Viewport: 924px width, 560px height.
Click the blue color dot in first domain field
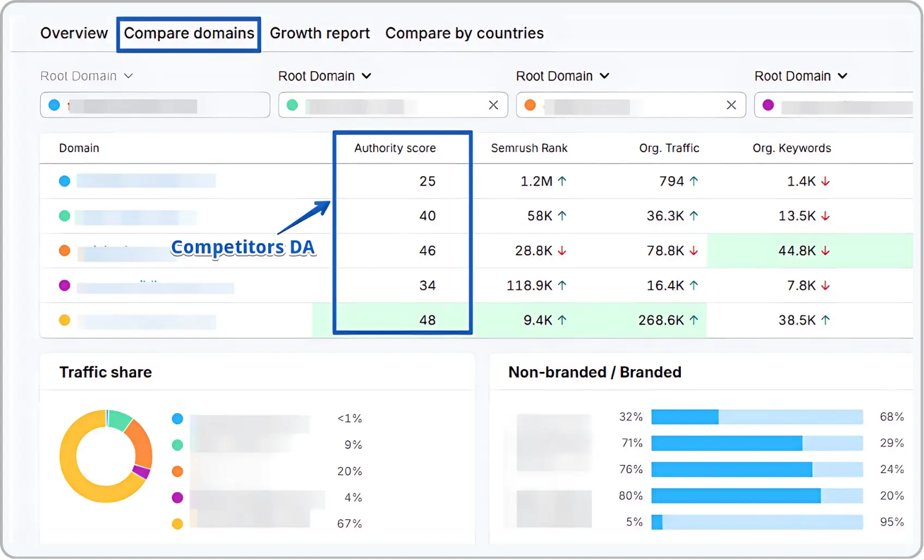[x=54, y=105]
